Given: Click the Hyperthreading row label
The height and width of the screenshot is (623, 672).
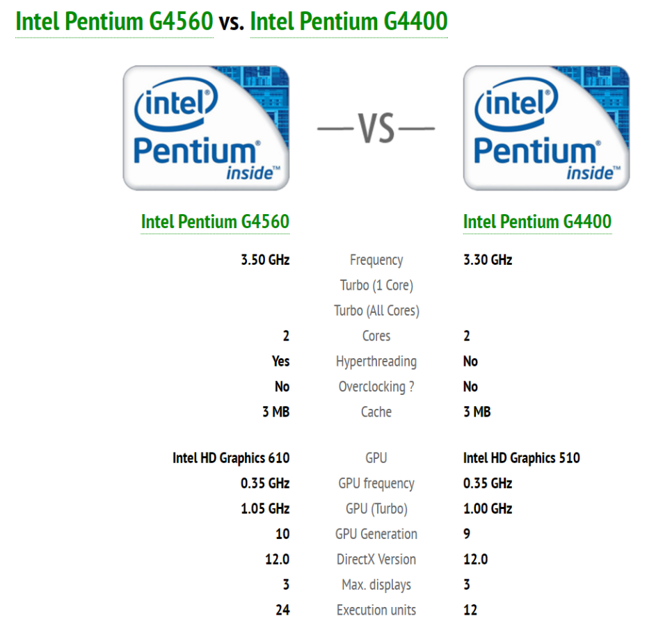Looking at the screenshot, I should pos(376,361).
